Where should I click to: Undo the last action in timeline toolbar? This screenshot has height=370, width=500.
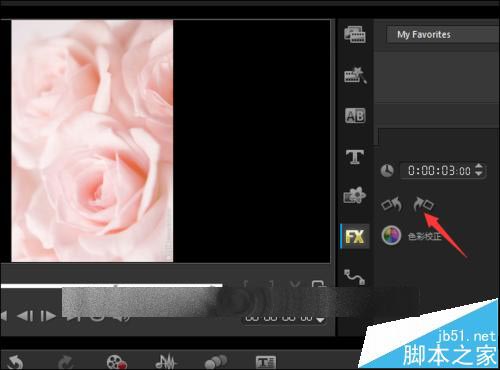click(x=16, y=362)
